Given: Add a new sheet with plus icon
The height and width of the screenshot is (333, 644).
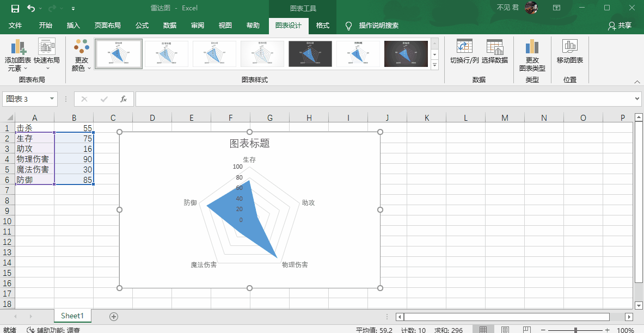Looking at the screenshot, I should pyautogui.click(x=114, y=316).
